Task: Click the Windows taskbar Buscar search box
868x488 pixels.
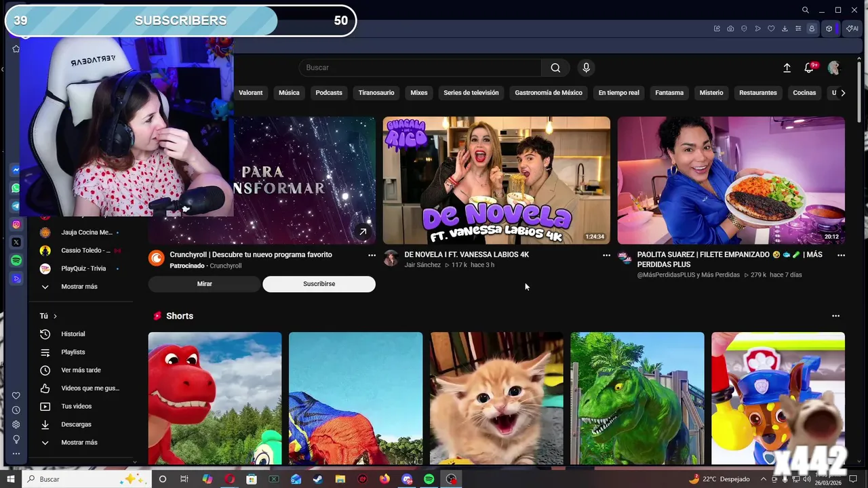Action: [x=85, y=479]
